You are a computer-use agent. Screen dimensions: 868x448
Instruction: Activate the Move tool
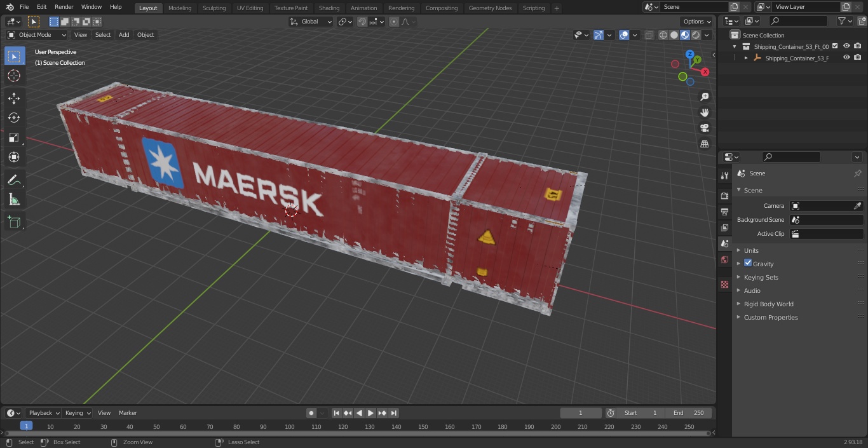[14, 98]
